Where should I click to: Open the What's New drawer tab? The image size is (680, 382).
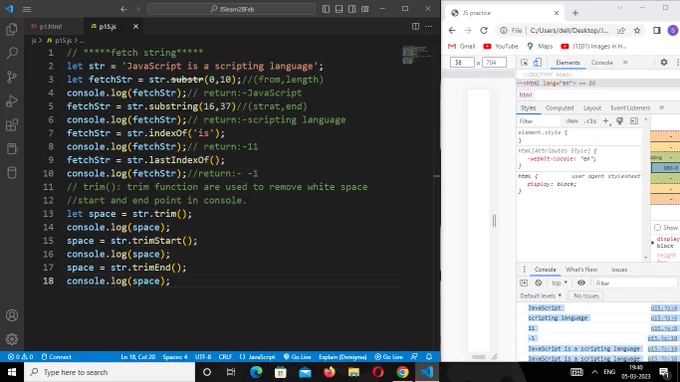[581, 269]
